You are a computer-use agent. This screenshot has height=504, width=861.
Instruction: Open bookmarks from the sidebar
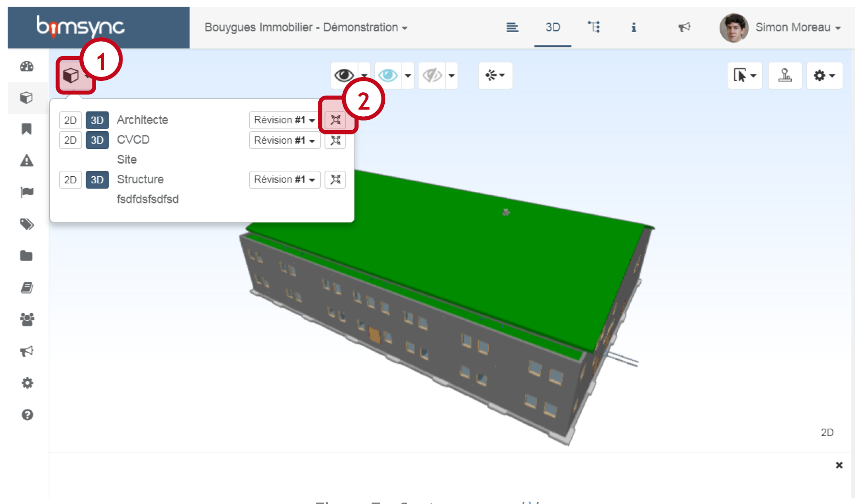pos(27,129)
